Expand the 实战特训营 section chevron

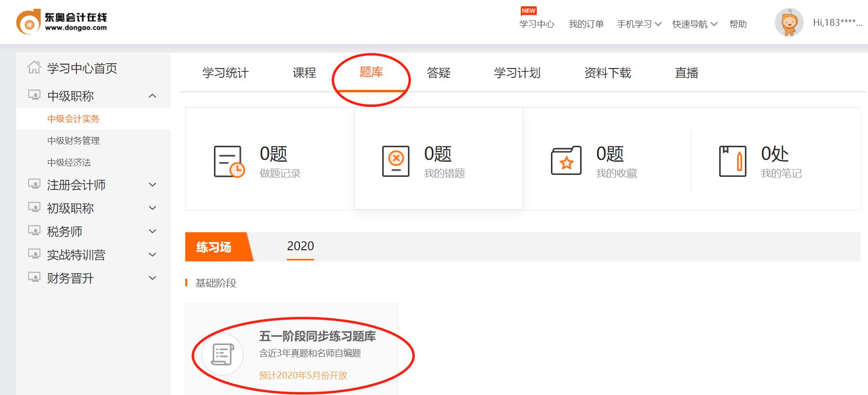coord(152,255)
